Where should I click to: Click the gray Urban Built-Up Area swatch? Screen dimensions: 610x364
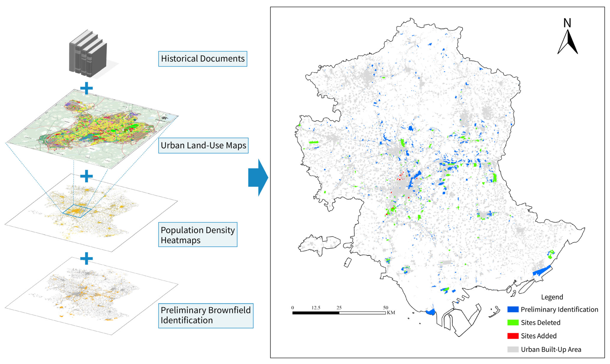[513, 349]
